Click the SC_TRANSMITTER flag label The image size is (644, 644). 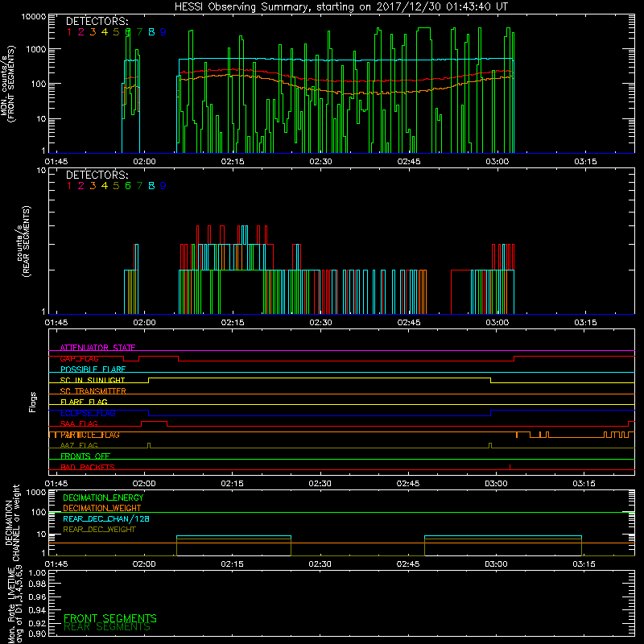click(93, 390)
